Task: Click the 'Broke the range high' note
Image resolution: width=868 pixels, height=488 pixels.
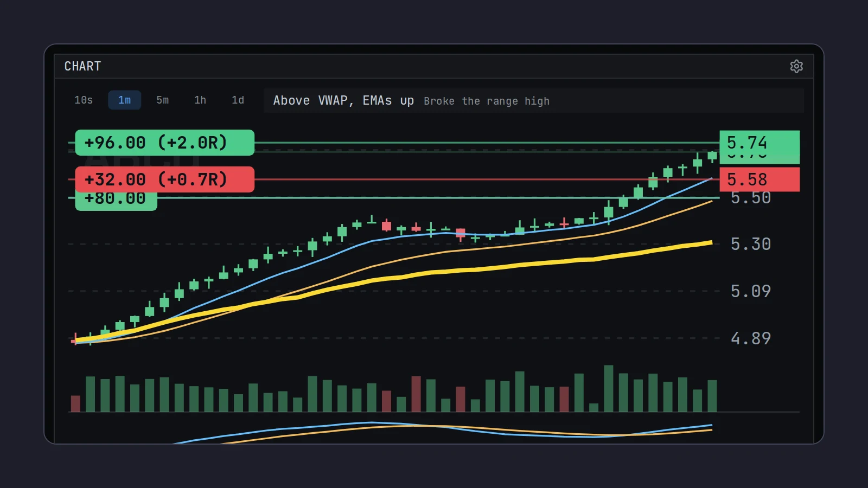Action: [487, 101]
